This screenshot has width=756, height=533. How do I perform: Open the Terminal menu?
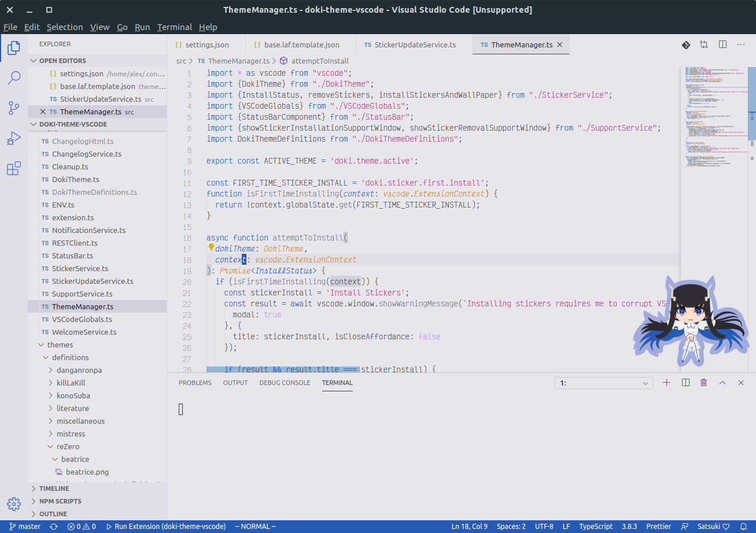pyautogui.click(x=175, y=27)
